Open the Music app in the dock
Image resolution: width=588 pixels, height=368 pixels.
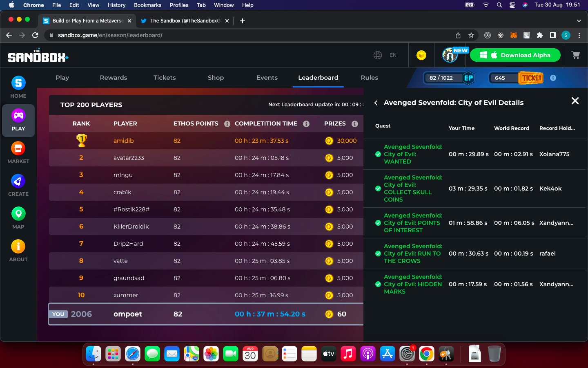click(348, 354)
